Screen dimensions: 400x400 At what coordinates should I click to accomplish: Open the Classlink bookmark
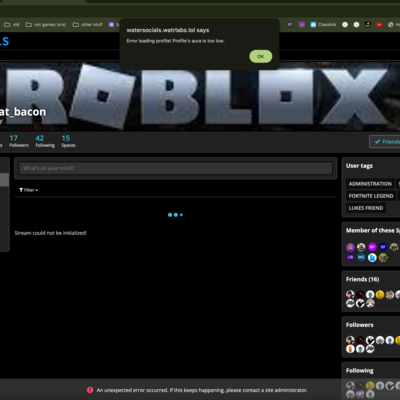pos(323,25)
